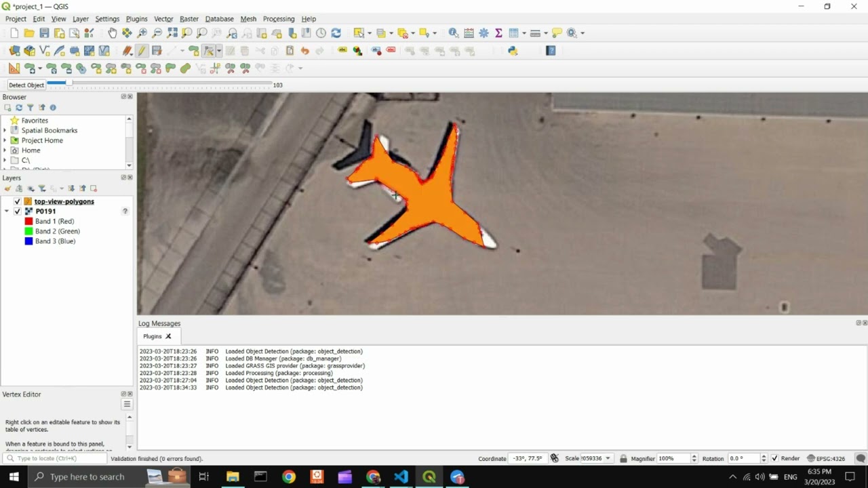Image resolution: width=868 pixels, height=488 pixels.
Task: Open the measure tool dropdown arrow
Action: pos(545,33)
